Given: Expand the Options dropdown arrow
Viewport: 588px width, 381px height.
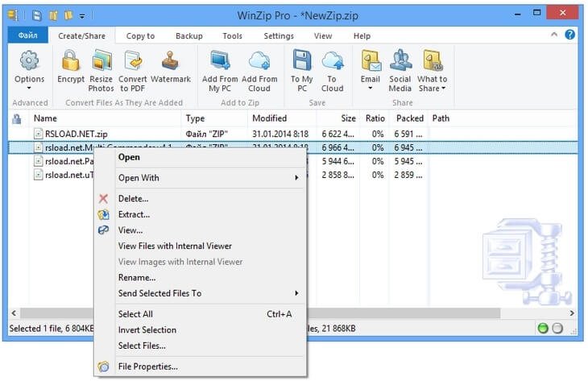Looking at the screenshot, I should point(29,88).
